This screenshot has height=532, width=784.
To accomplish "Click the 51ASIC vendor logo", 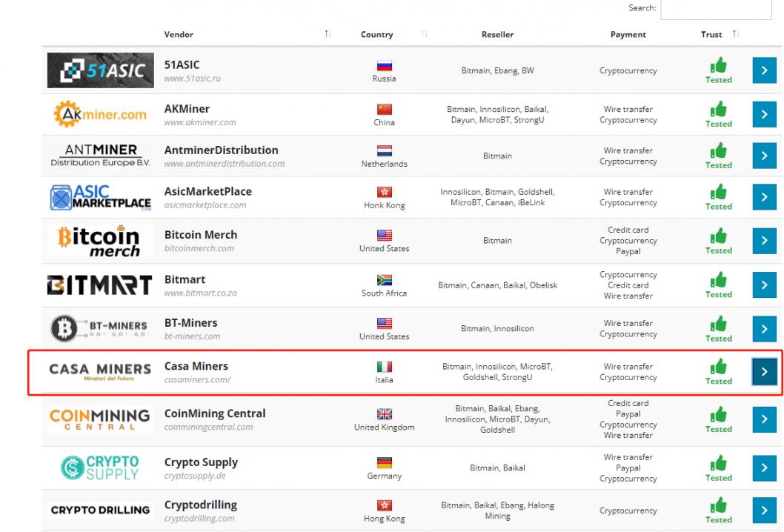I will [x=99, y=70].
